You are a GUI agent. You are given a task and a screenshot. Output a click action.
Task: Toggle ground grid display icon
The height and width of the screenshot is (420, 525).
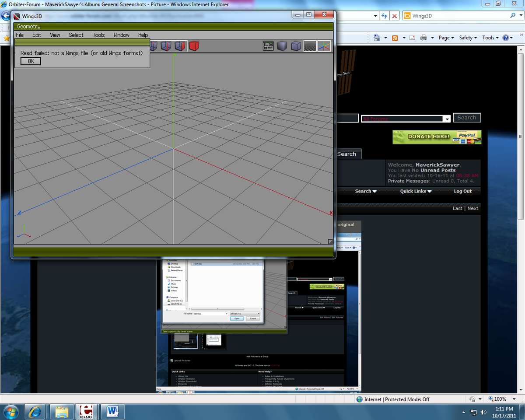(x=310, y=46)
